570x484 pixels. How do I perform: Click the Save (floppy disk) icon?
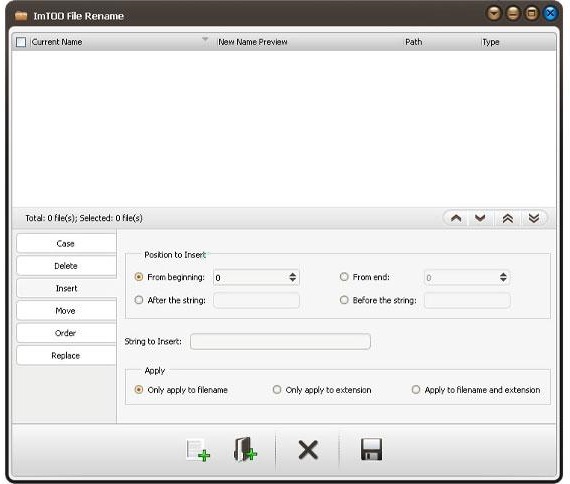click(x=371, y=449)
